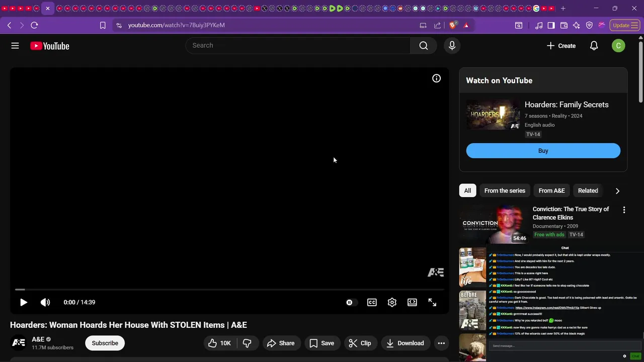Mute the video volume icon
644x362 pixels.
tap(45, 302)
